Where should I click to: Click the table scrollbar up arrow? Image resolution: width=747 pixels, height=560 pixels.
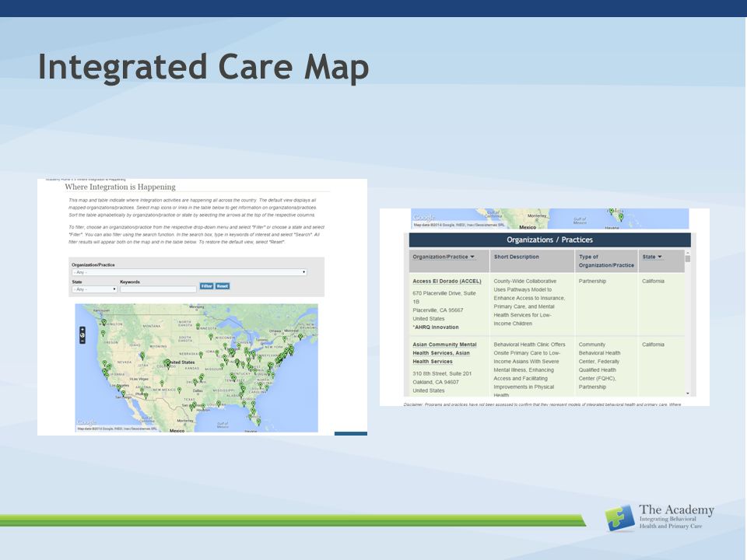pyautogui.click(x=687, y=253)
